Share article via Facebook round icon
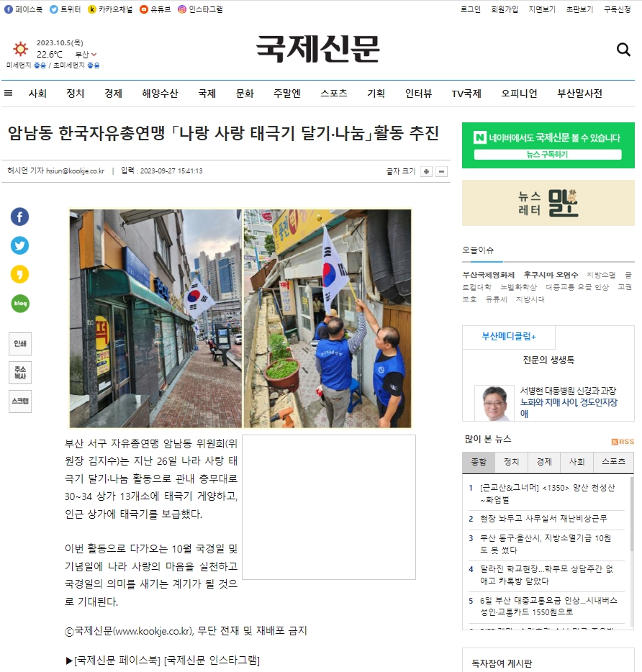Screen dimensions: 642x672 tap(19, 217)
